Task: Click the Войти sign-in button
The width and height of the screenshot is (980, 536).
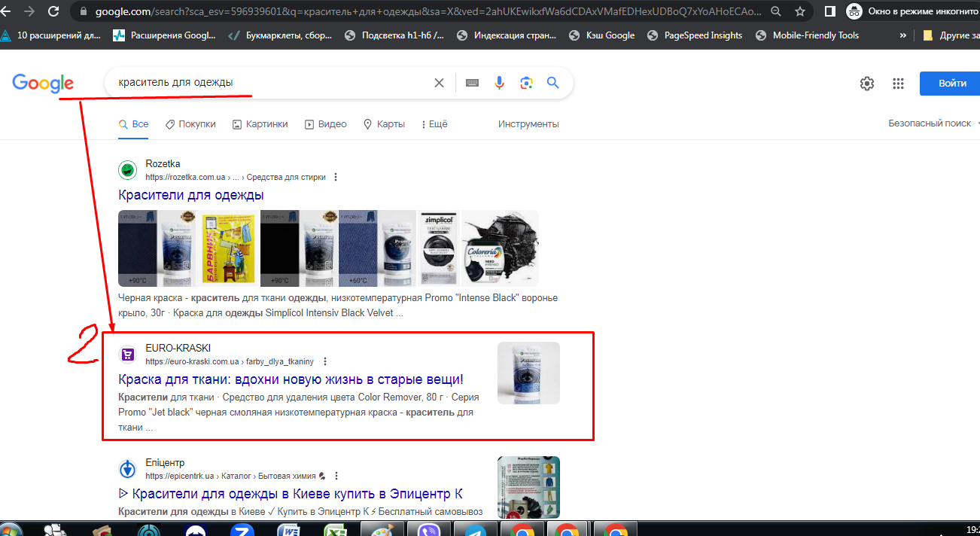Action: click(x=950, y=84)
